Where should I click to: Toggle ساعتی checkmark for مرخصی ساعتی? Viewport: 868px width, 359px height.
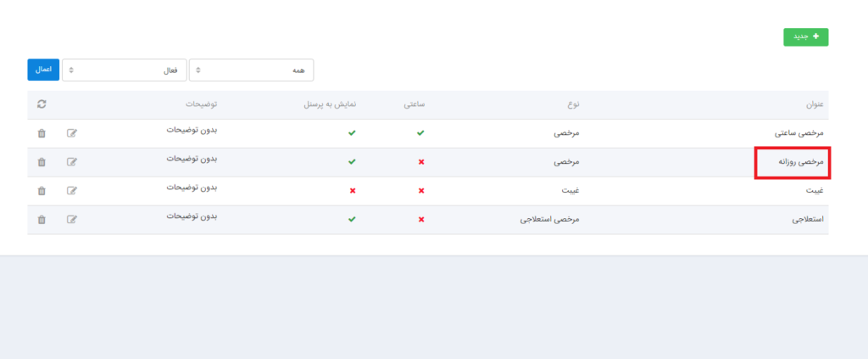pyautogui.click(x=421, y=133)
